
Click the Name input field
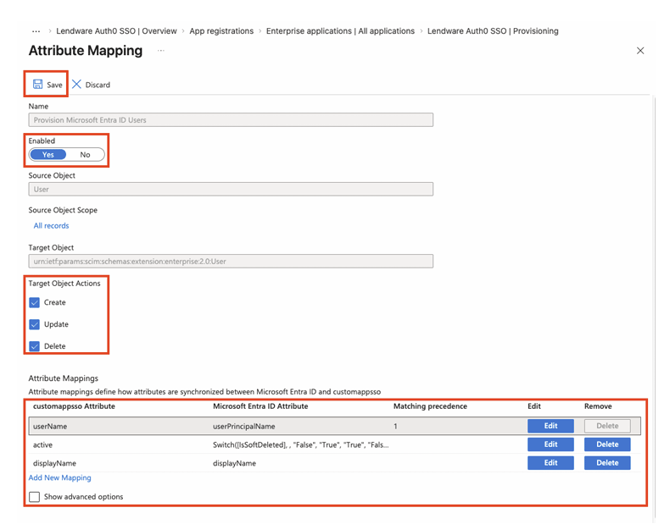tap(230, 120)
